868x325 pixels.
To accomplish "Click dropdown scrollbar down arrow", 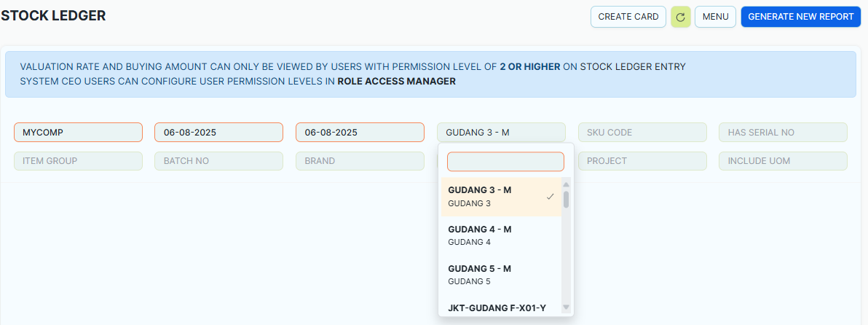I will pyautogui.click(x=566, y=308).
